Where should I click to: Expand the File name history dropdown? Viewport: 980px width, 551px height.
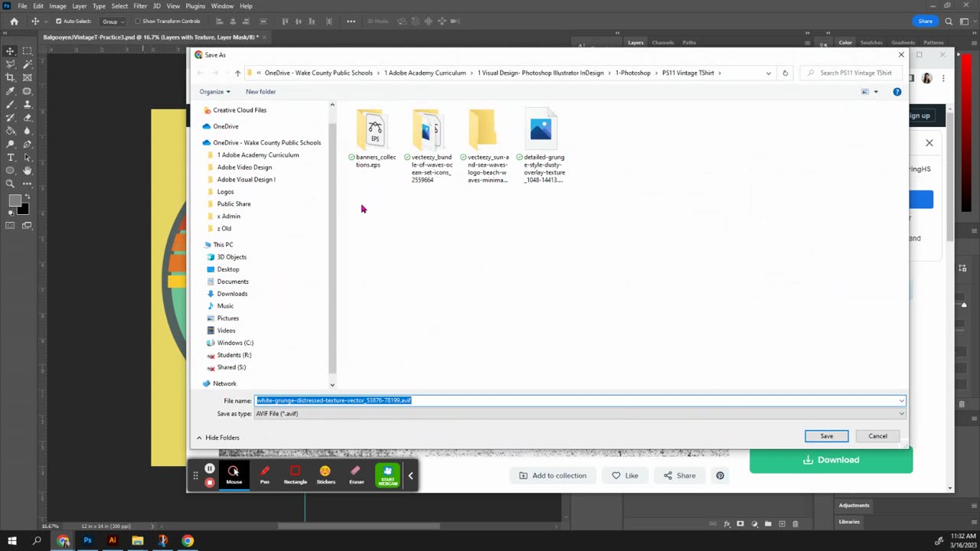[901, 400]
